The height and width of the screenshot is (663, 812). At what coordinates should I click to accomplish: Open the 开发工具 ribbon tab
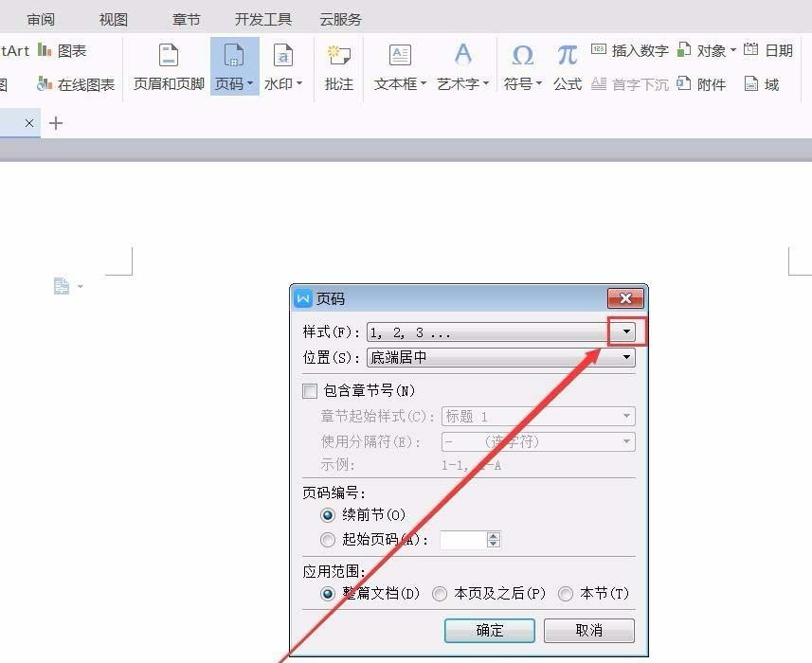click(262, 18)
